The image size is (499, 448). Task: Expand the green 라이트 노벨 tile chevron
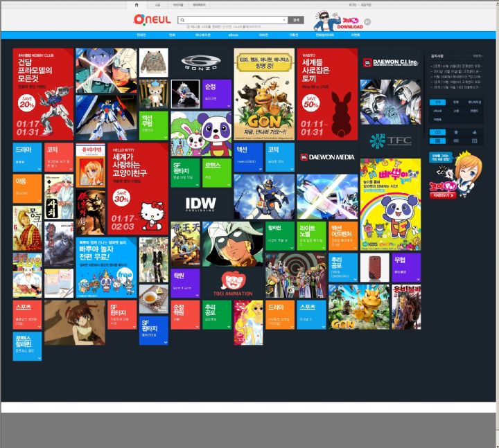(324, 248)
